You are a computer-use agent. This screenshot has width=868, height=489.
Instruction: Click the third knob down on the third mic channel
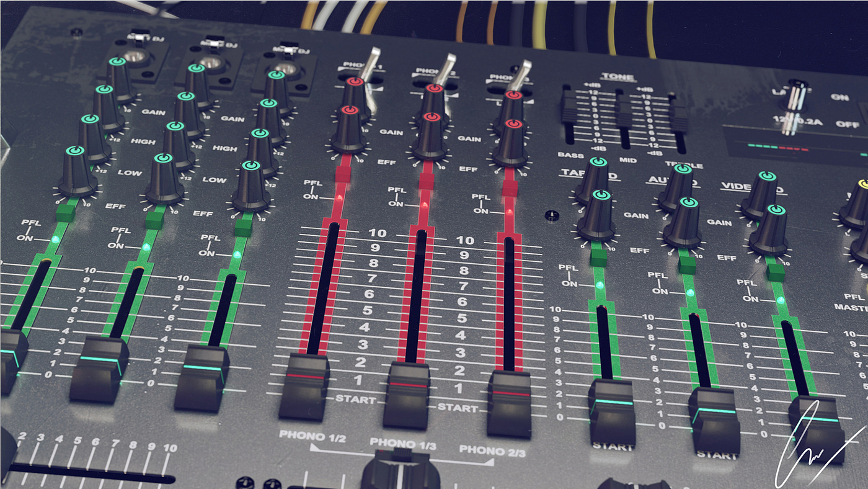pyautogui.click(x=261, y=152)
